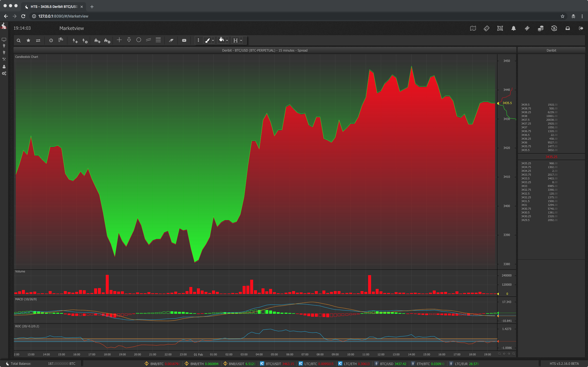This screenshot has width=588, height=367.
Task: Click the LTC/EUR ticker in status bar
Action: point(464,364)
